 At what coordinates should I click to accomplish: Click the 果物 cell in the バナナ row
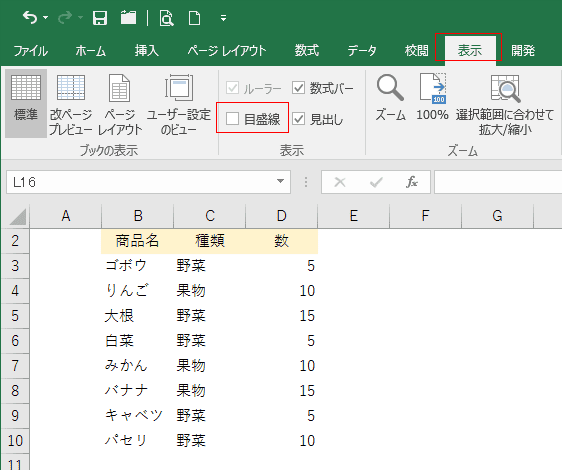click(210, 391)
